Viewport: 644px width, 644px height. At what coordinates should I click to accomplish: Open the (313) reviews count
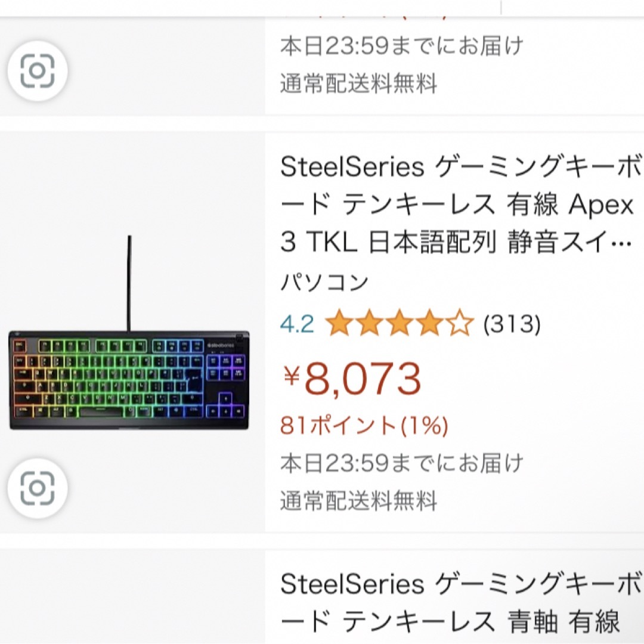coord(512,324)
